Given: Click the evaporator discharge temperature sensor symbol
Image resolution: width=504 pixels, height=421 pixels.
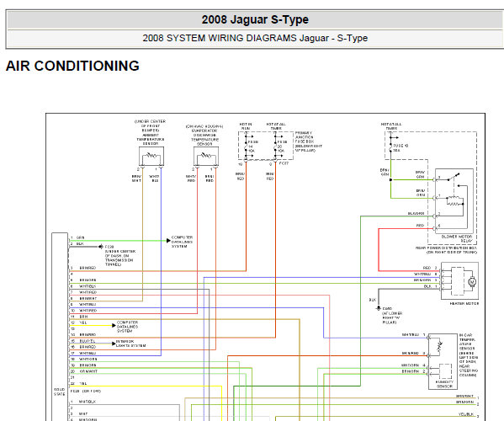Looking at the screenshot, I should click(206, 157).
